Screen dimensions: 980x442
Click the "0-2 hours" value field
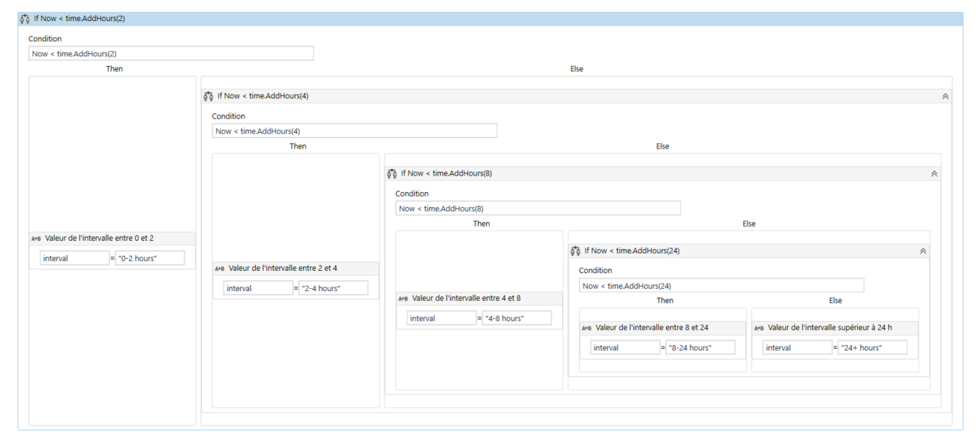point(150,258)
